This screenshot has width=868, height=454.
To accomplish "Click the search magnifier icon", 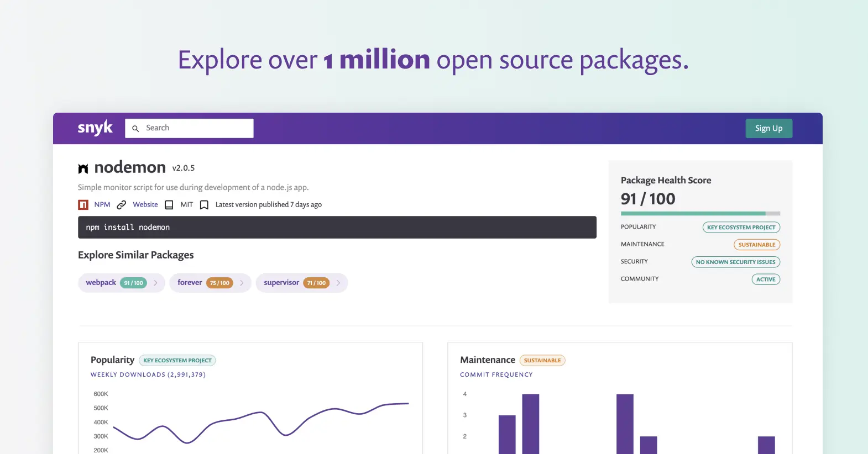I will coord(135,129).
